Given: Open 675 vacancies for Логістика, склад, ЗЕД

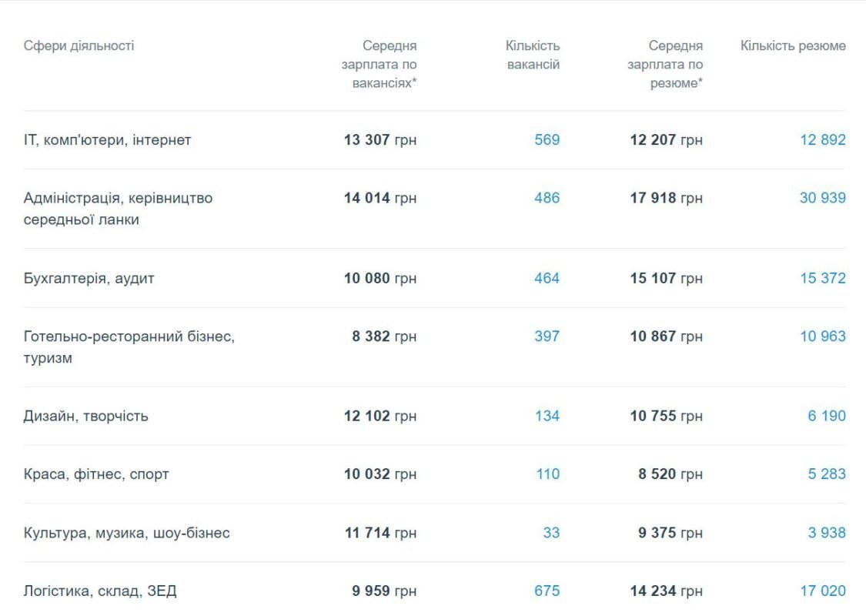Looking at the screenshot, I should pos(547,591).
